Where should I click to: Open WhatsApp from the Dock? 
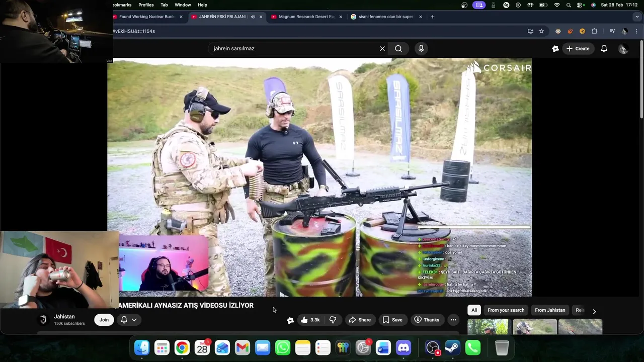pyautogui.click(x=283, y=348)
